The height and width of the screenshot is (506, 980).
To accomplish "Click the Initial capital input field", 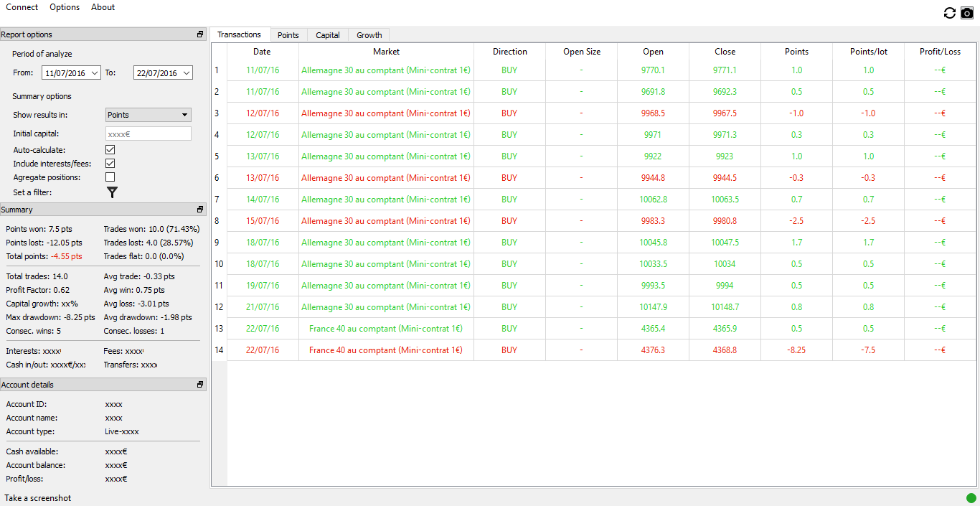I will pyautogui.click(x=149, y=133).
